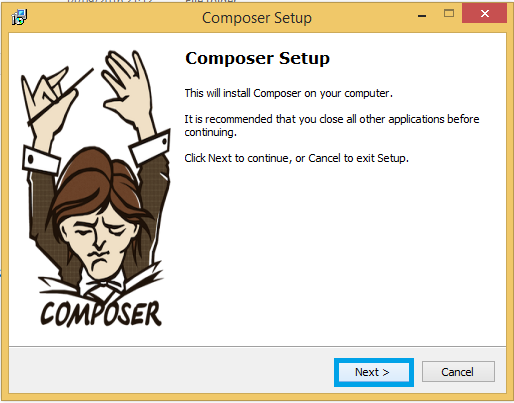The image size is (514, 403).
Task: Click the 'It is recommended' paragraph
Action: [332, 125]
